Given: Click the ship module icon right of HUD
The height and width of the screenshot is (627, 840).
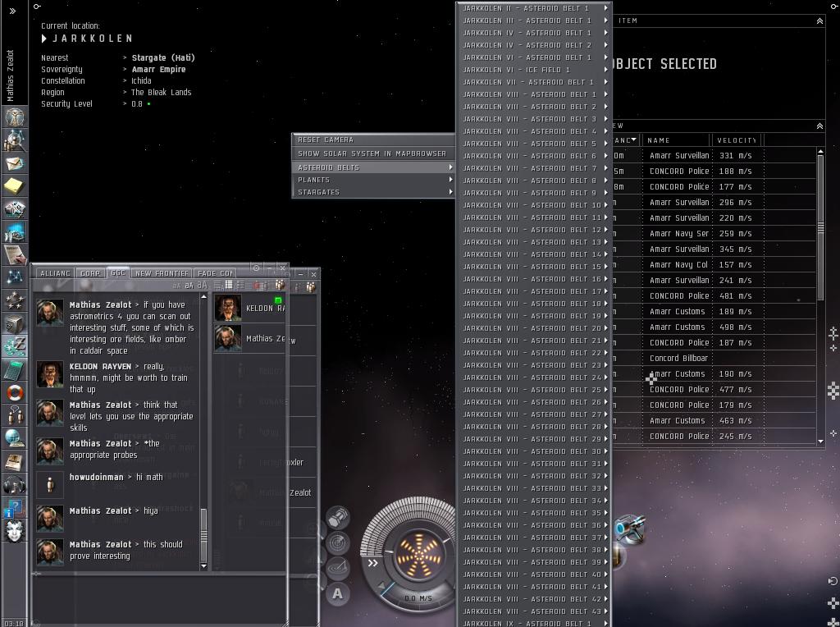Looking at the screenshot, I should pyautogui.click(x=630, y=529).
